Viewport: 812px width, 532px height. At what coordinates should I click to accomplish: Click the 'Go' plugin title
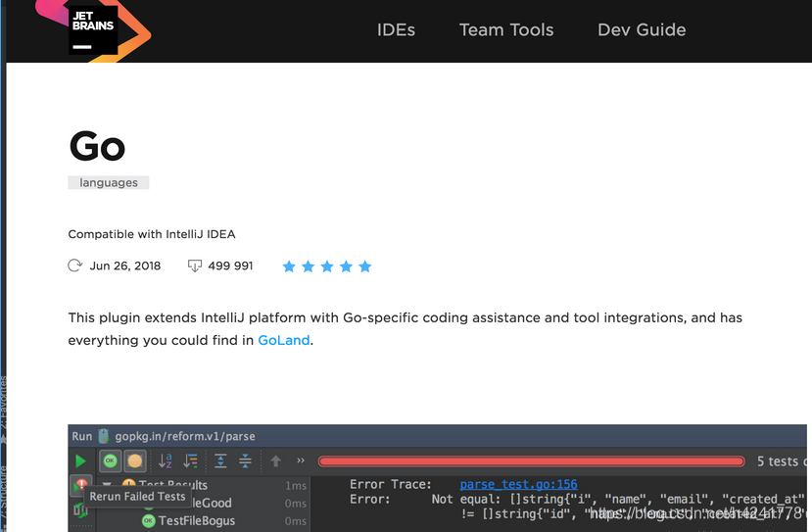pos(97,146)
